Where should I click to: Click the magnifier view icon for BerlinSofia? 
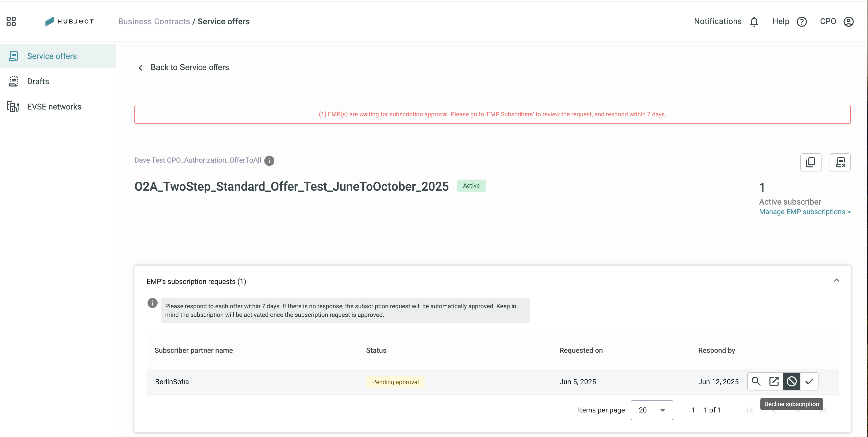[x=756, y=381]
